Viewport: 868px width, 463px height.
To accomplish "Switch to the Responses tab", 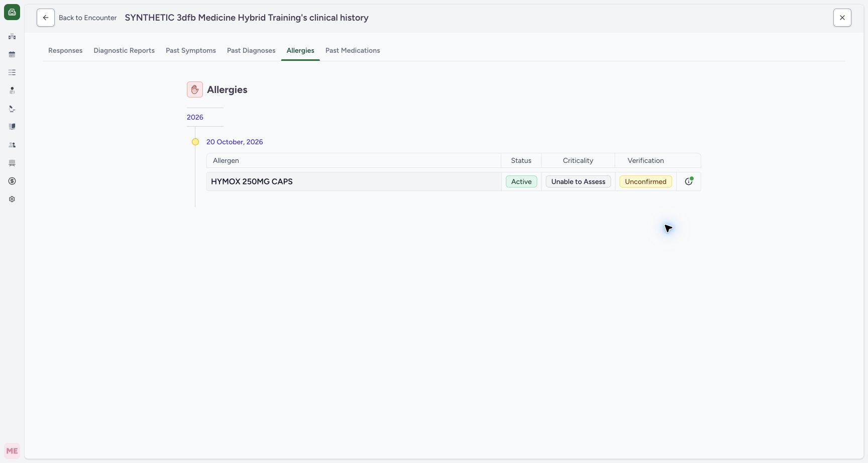I will tap(65, 50).
